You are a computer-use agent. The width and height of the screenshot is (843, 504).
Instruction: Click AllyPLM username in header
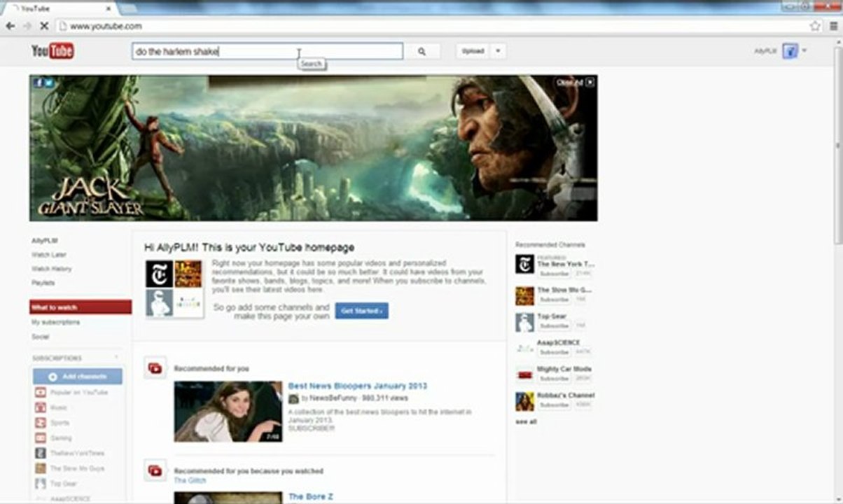point(765,51)
